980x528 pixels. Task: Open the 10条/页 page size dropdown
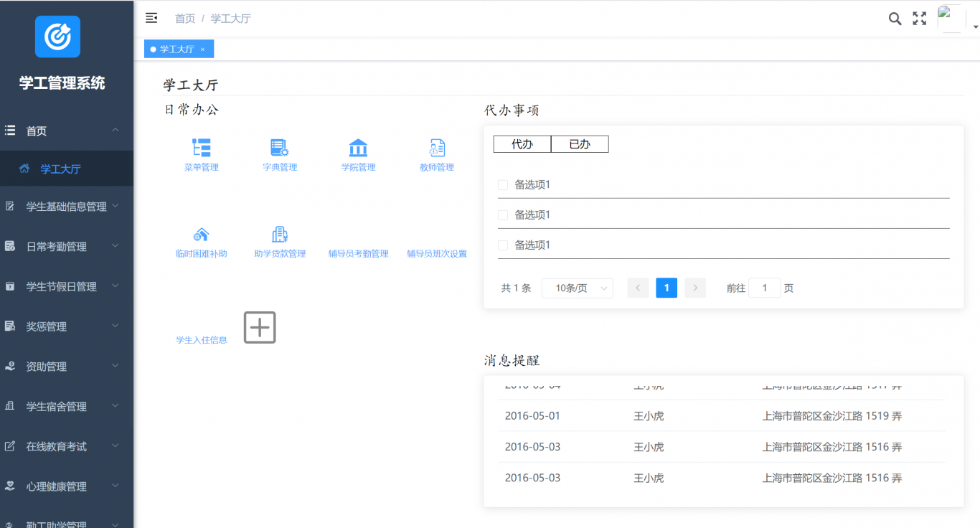pos(578,288)
